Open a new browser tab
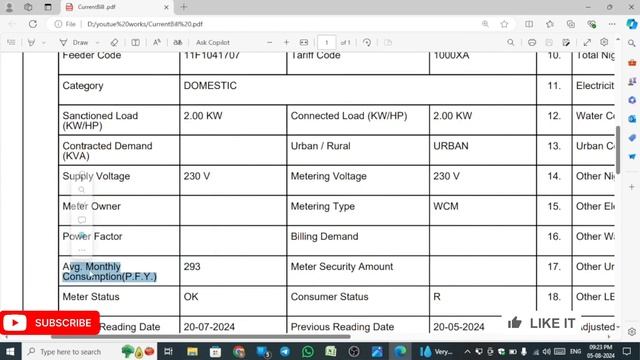Image resolution: width=640 pixels, height=360 pixels. [184, 7]
